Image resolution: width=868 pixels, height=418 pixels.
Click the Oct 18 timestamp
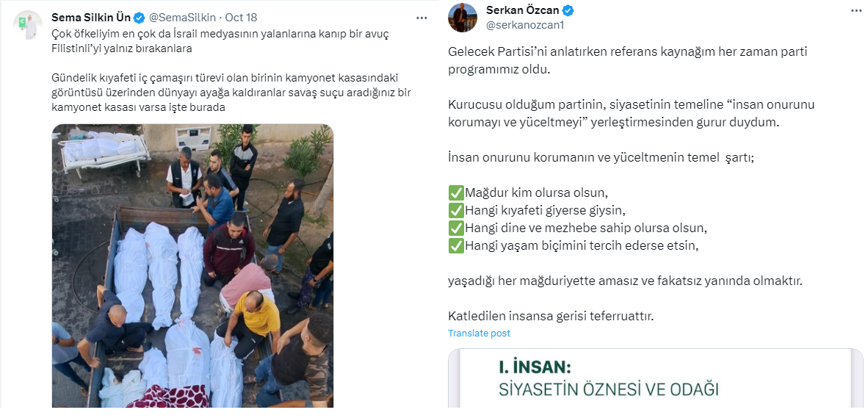tap(241, 18)
